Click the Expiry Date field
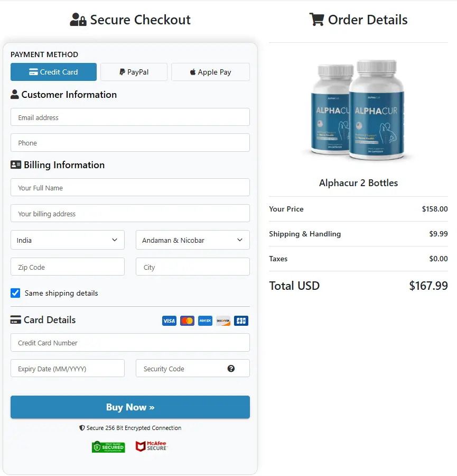The image size is (457, 476). point(68,369)
